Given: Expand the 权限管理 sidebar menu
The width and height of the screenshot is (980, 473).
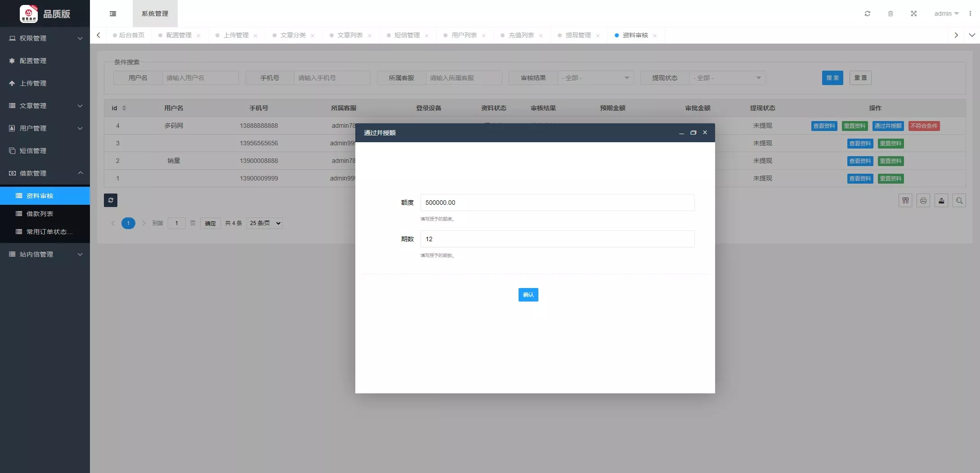Looking at the screenshot, I should tap(45, 38).
